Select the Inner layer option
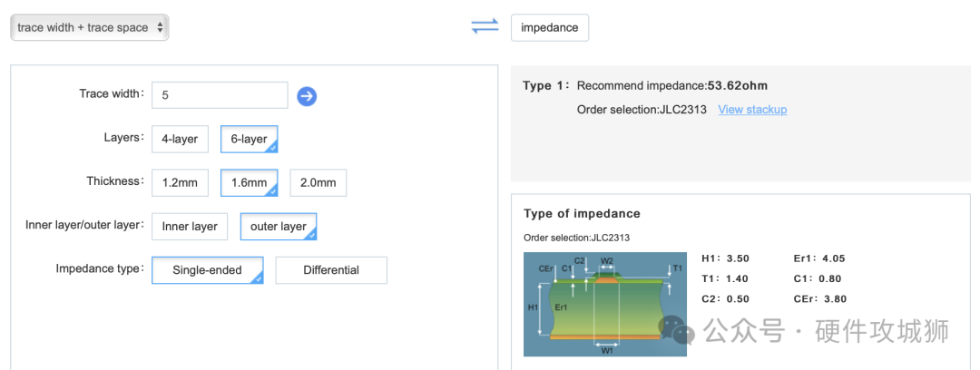This screenshot has width=980, height=370. pyautogui.click(x=189, y=226)
